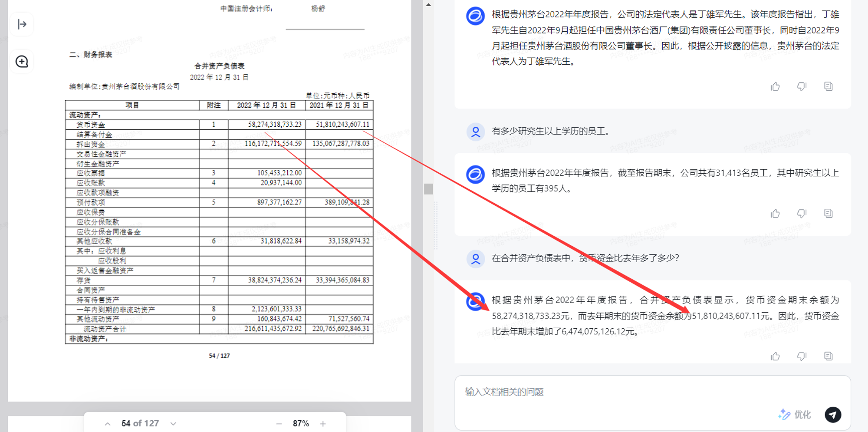Click the 预付款项 row label

pos(91,203)
